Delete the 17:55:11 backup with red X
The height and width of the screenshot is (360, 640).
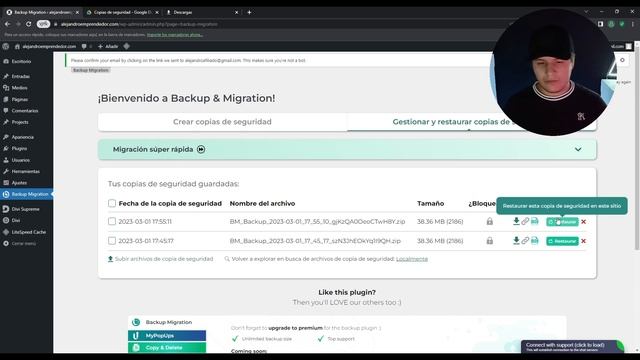pyautogui.click(x=583, y=222)
